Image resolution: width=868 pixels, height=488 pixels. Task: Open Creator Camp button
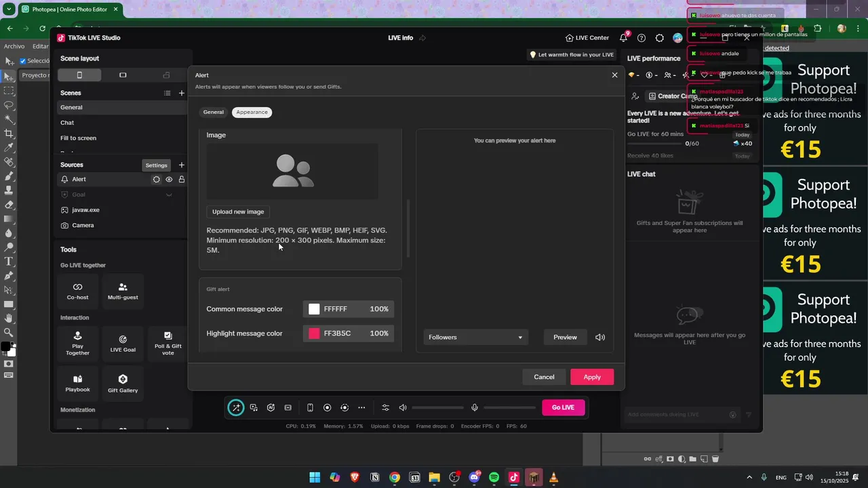pyautogui.click(x=671, y=96)
